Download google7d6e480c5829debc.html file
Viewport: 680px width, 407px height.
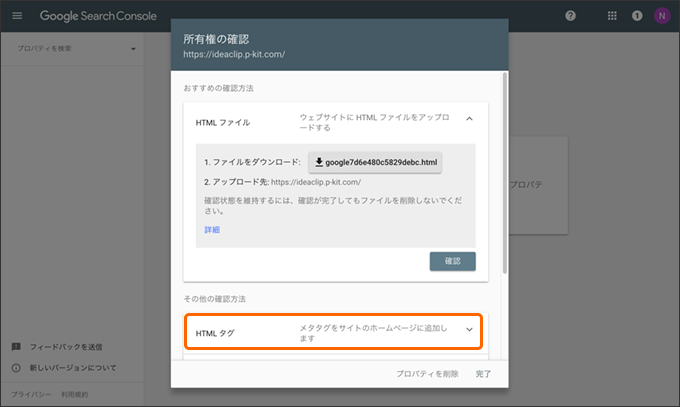[375, 162]
